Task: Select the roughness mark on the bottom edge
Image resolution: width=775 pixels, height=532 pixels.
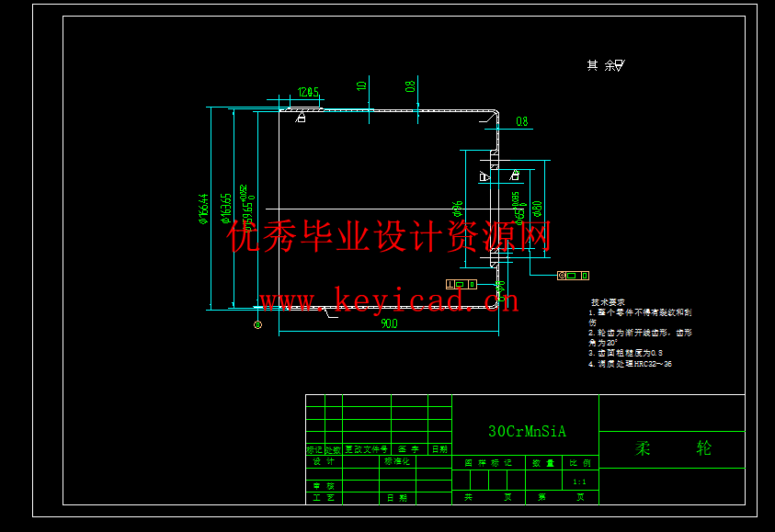Action: tap(328, 313)
